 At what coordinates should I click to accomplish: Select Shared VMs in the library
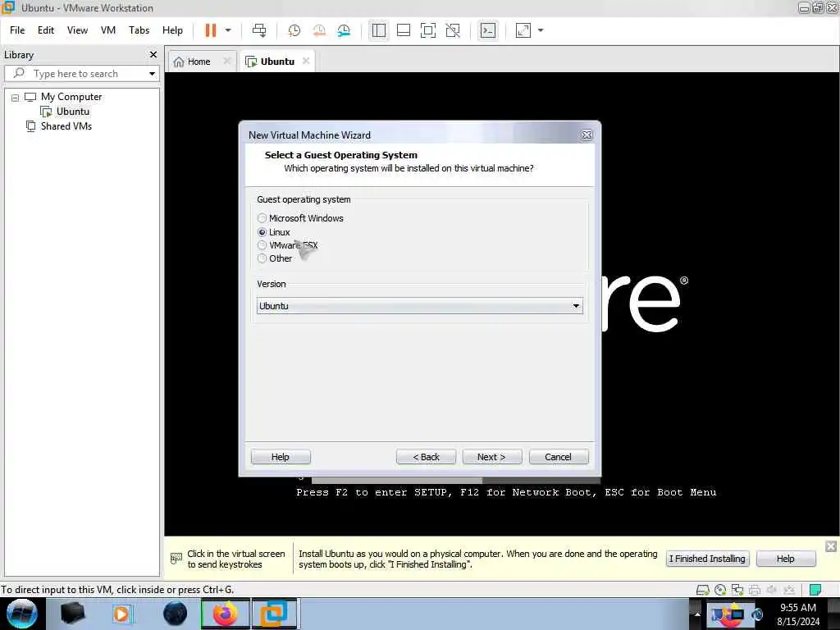pos(66,126)
